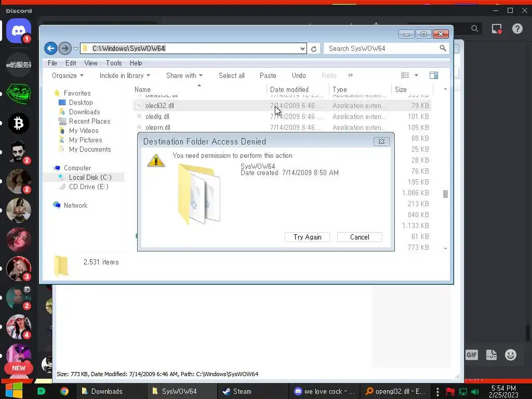Open My Pictures in navigation pane
532x399 pixels.
86,140
